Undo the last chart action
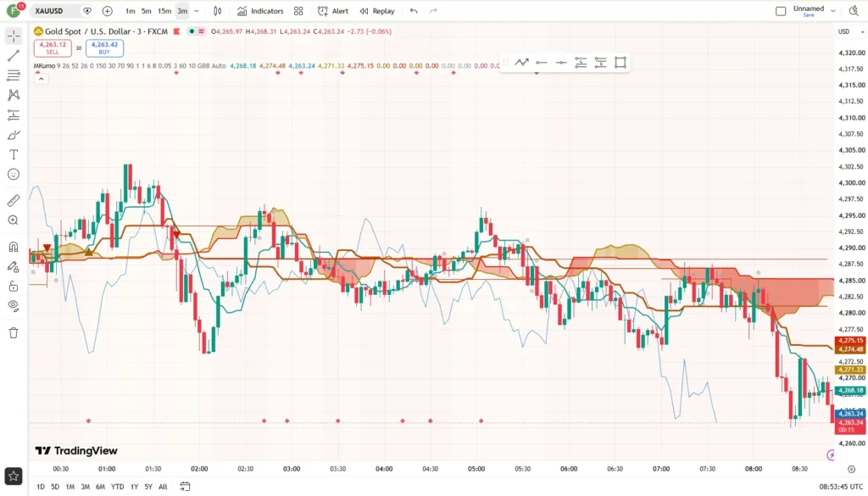This screenshot has height=496, width=868. 414,11
